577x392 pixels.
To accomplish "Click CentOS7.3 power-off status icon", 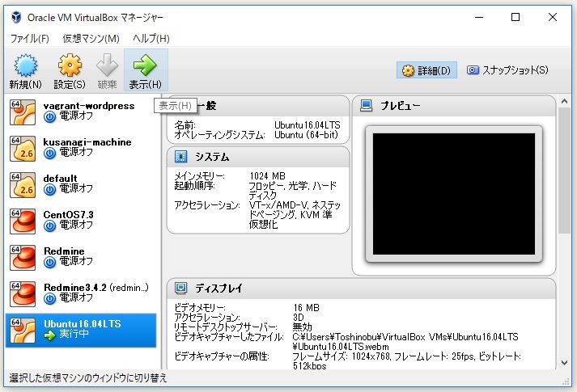I will [x=49, y=226].
